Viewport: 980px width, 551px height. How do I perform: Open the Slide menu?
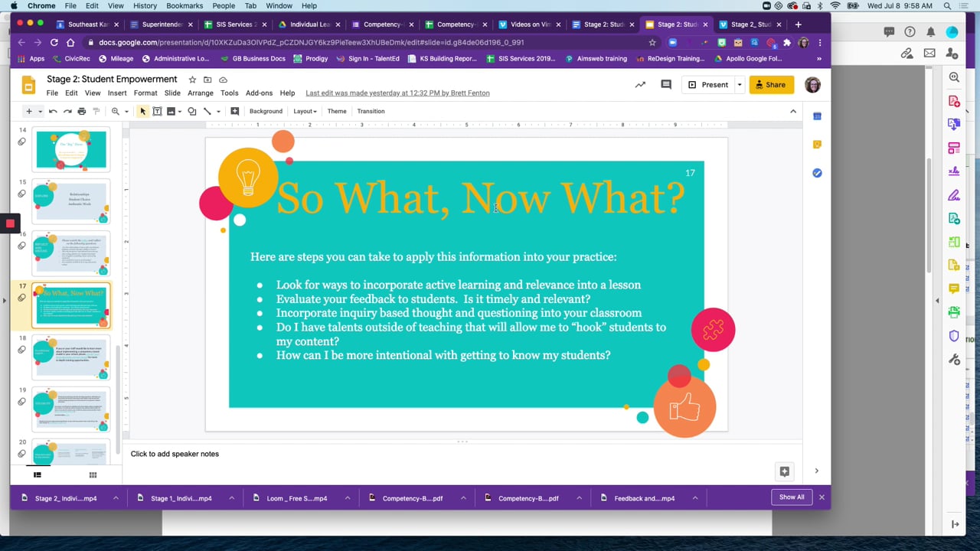(x=172, y=93)
